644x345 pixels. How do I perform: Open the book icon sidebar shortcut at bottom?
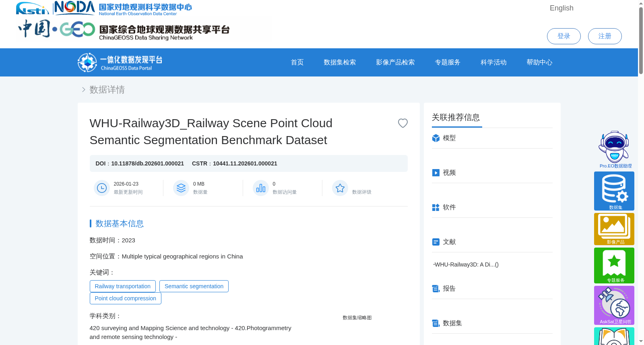[x=614, y=336]
